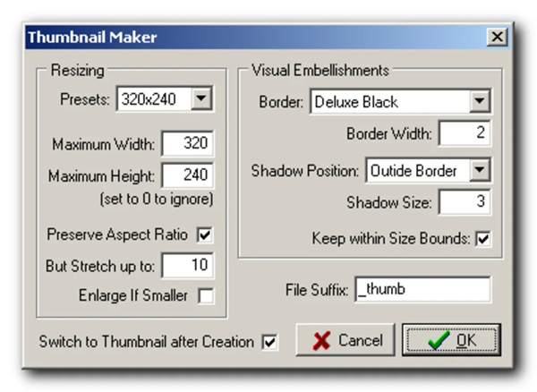Uncheck Keep within Size Bounds

484,239
